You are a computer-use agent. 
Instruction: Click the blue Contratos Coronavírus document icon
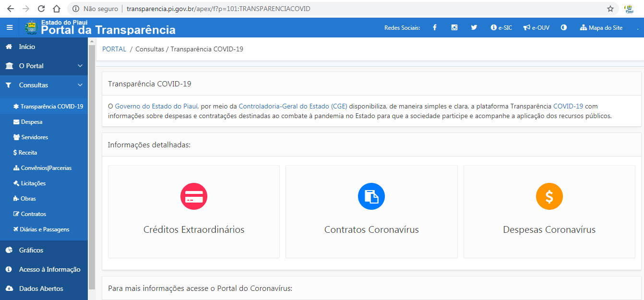[x=371, y=196]
